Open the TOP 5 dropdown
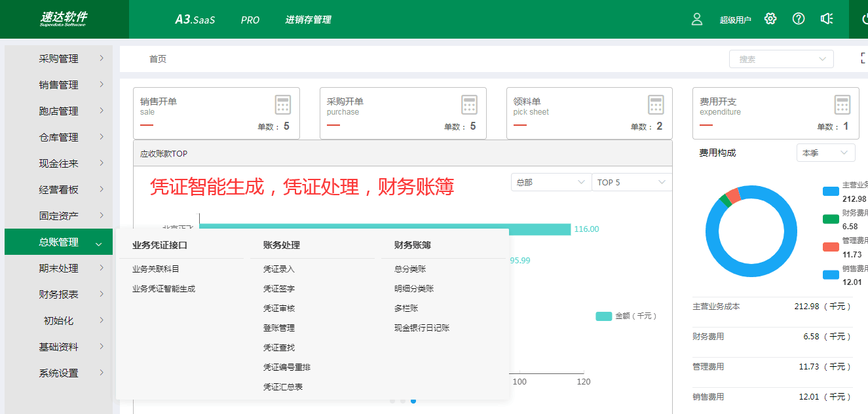Image resolution: width=868 pixels, height=414 pixels. point(632,182)
